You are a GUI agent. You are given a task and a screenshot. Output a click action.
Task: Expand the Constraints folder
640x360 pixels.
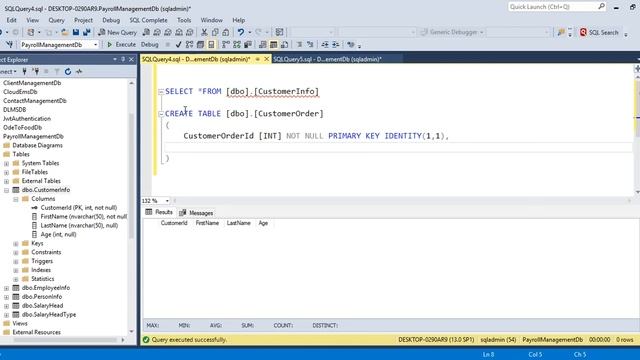coord(16,253)
